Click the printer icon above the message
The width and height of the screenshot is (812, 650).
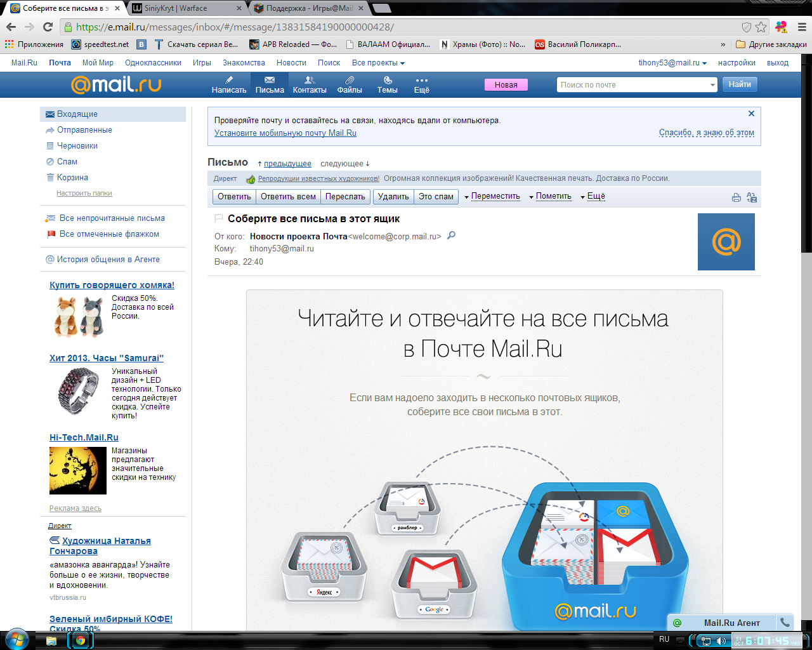(x=737, y=197)
